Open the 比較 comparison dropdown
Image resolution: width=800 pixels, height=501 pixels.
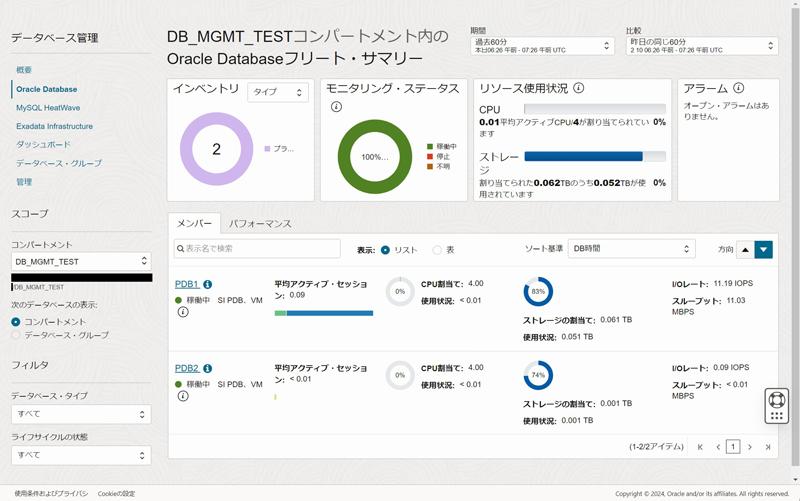pos(702,45)
